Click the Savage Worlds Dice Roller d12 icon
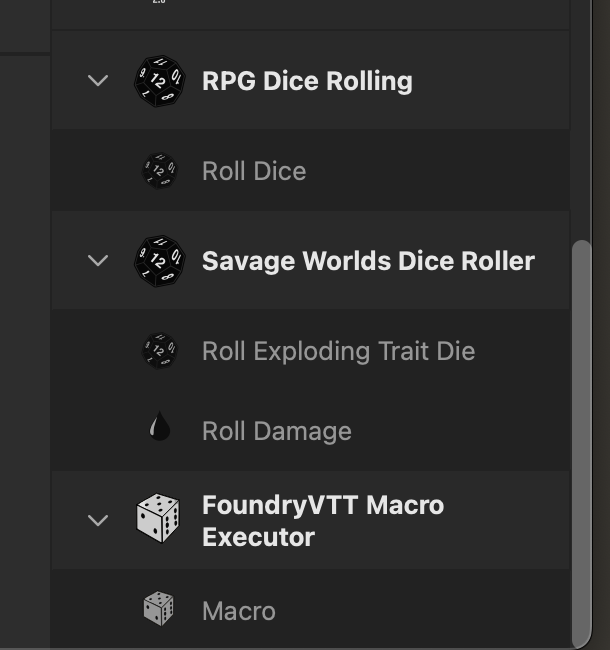 pyautogui.click(x=160, y=261)
